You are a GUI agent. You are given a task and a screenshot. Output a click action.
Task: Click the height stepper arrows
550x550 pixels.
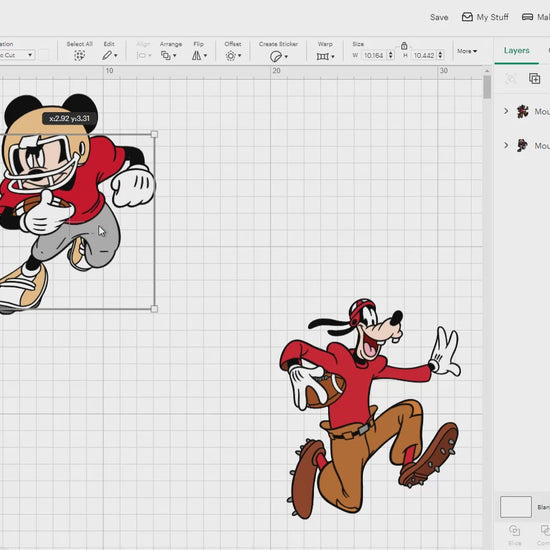[x=440, y=55]
